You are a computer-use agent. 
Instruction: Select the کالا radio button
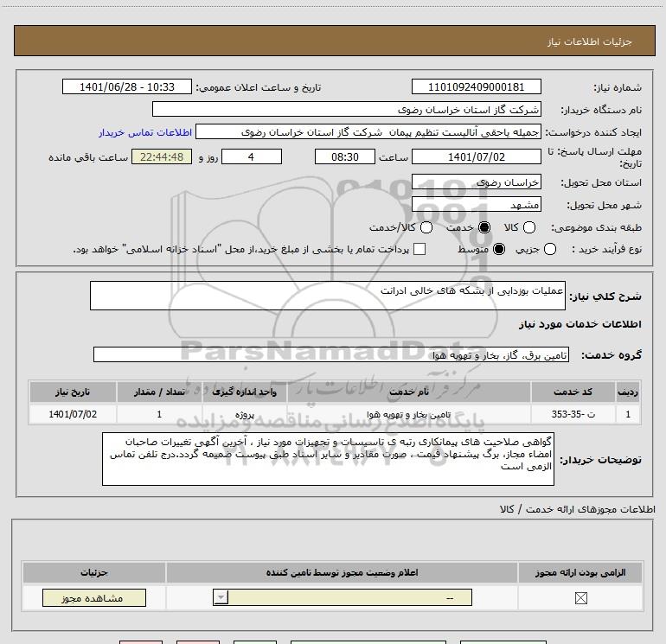coord(528,227)
